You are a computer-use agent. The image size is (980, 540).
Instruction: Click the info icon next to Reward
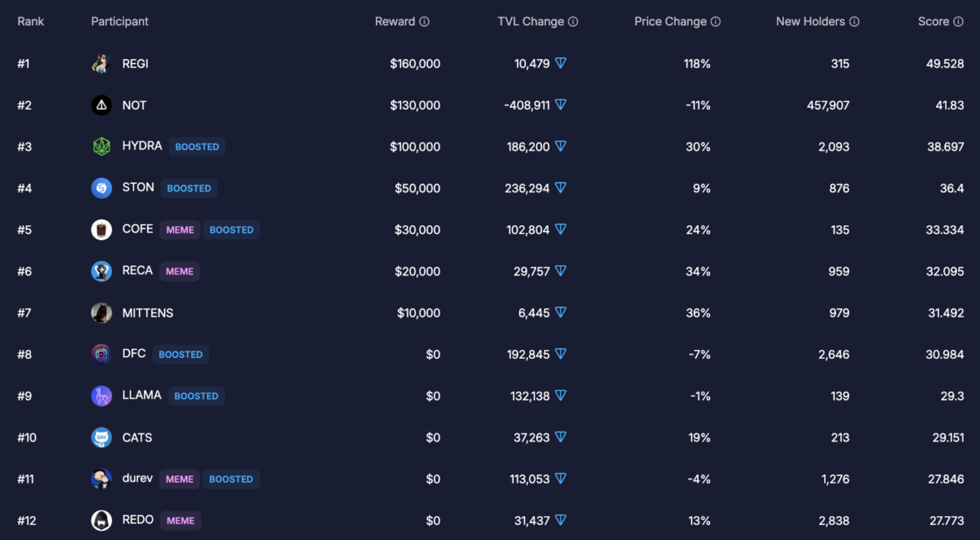coord(424,21)
